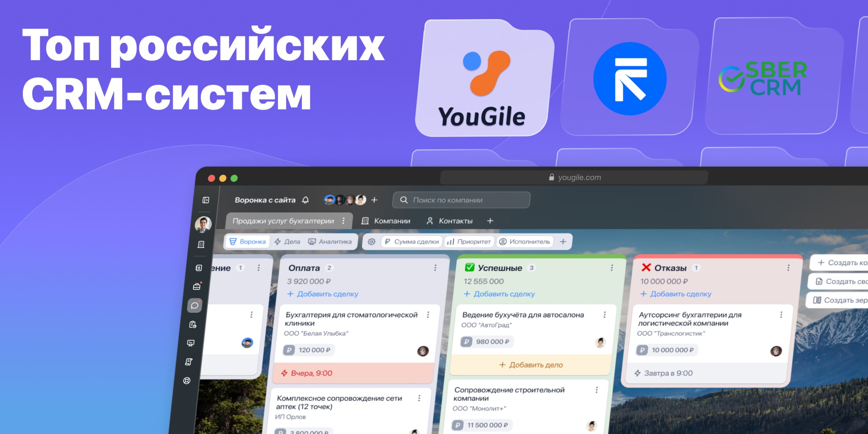Click the sidebar collapse panel icon
The width and height of the screenshot is (868, 434).
[206, 200]
